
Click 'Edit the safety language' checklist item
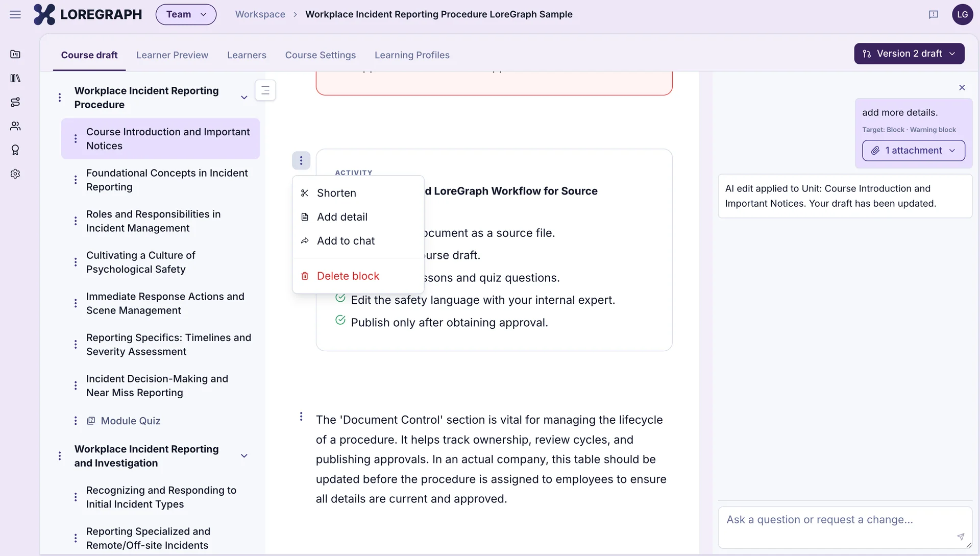(x=482, y=300)
